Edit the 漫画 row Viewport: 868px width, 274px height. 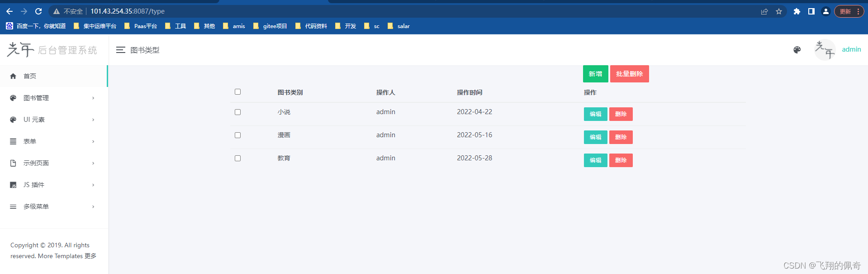tap(595, 137)
